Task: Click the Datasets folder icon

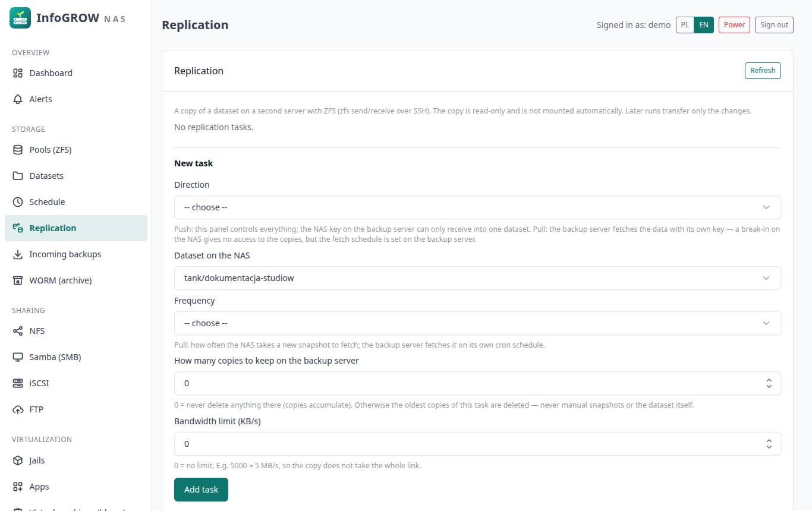Action: pyautogui.click(x=18, y=176)
